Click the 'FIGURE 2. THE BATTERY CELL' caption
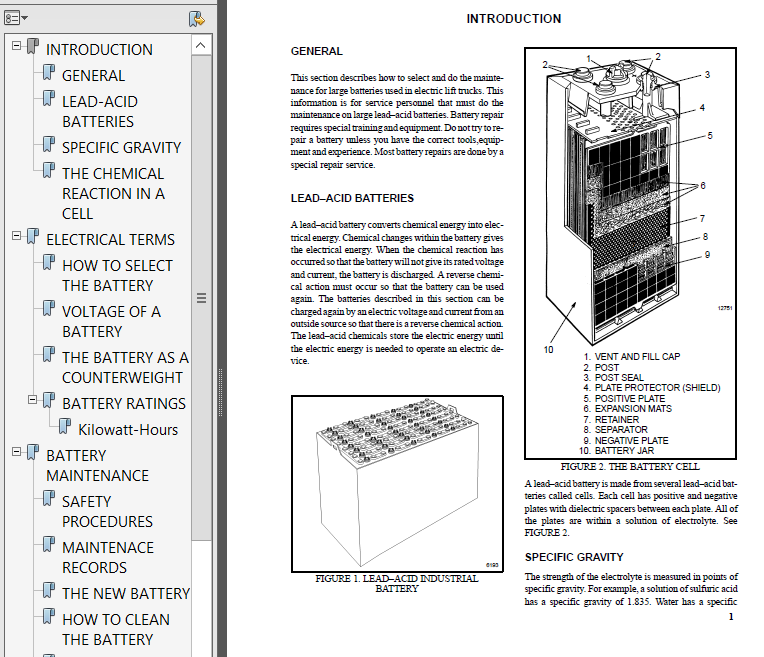 tap(630, 466)
